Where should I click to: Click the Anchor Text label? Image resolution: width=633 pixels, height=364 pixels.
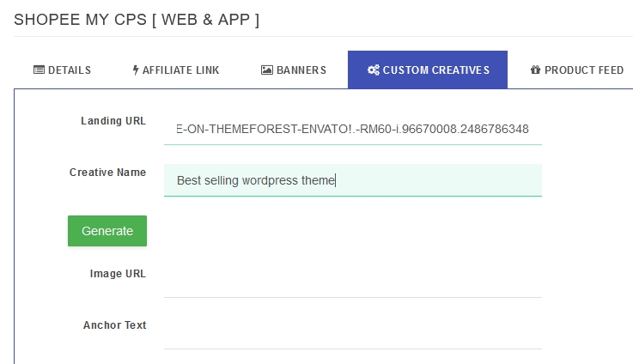(114, 325)
